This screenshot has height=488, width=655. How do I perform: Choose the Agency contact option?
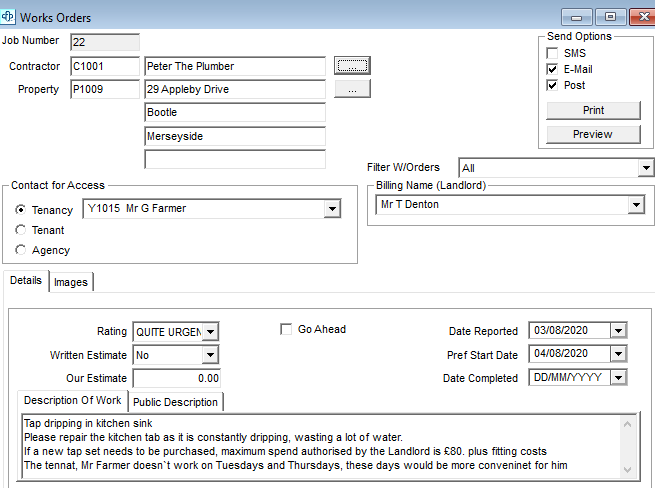point(20,250)
